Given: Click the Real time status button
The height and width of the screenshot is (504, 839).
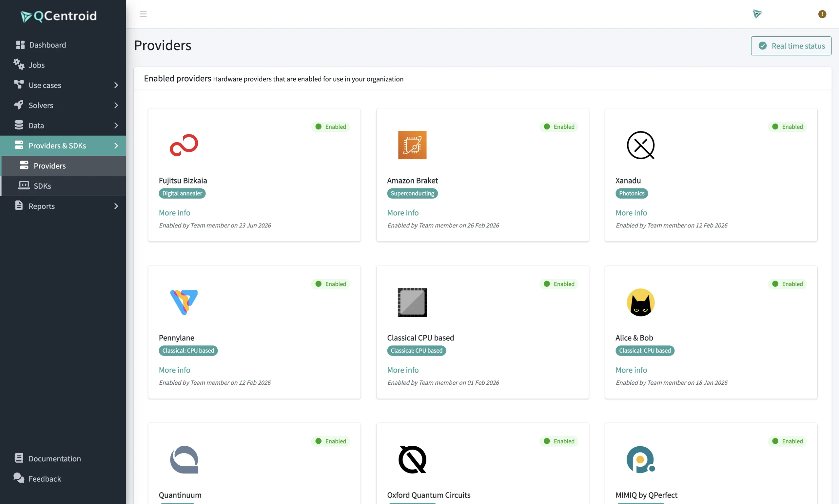Looking at the screenshot, I should (x=791, y=46).
